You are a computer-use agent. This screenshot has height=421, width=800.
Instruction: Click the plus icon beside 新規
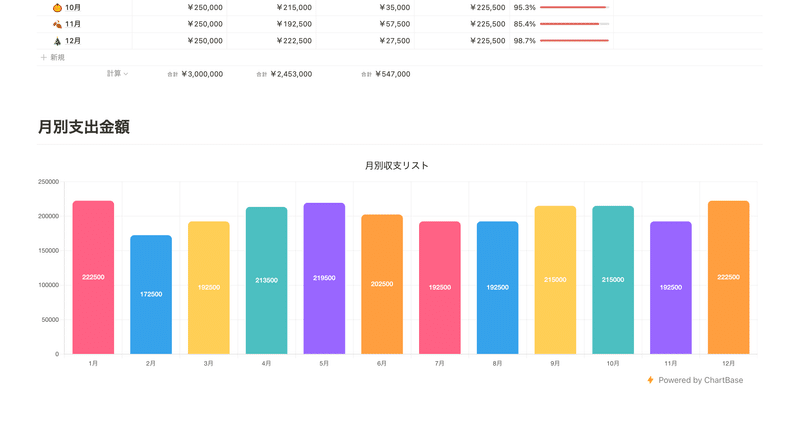coord(43,58)
